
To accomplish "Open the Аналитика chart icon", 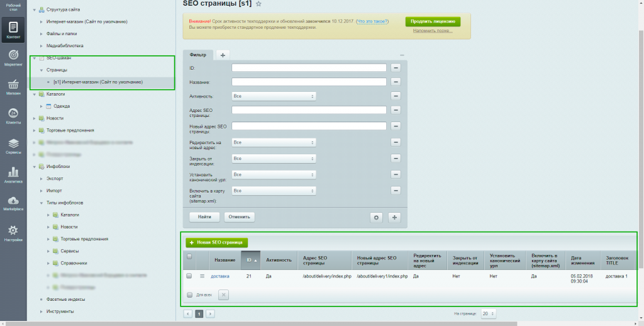I will coord(13,172).
